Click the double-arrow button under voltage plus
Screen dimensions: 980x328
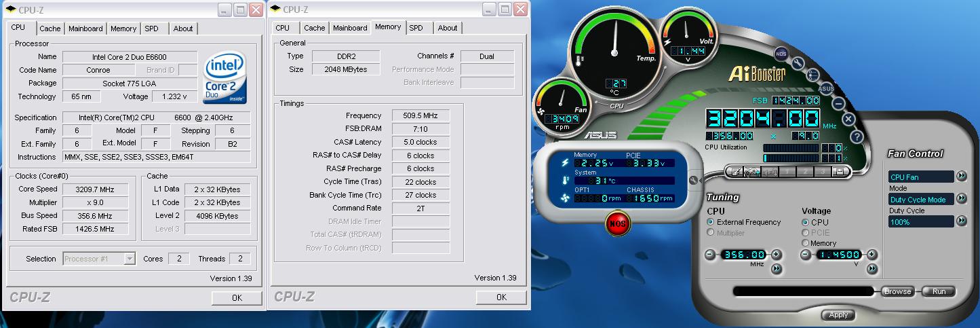[871, 269]
